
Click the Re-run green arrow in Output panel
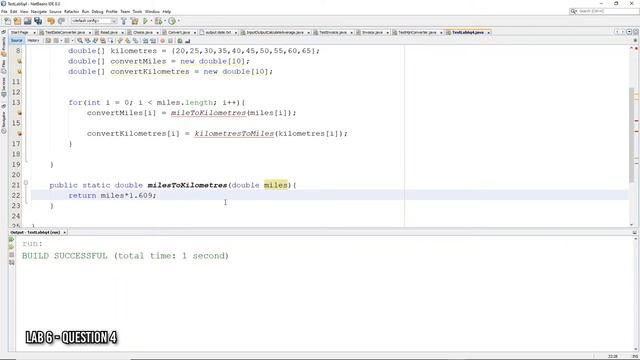coord(11,240)
